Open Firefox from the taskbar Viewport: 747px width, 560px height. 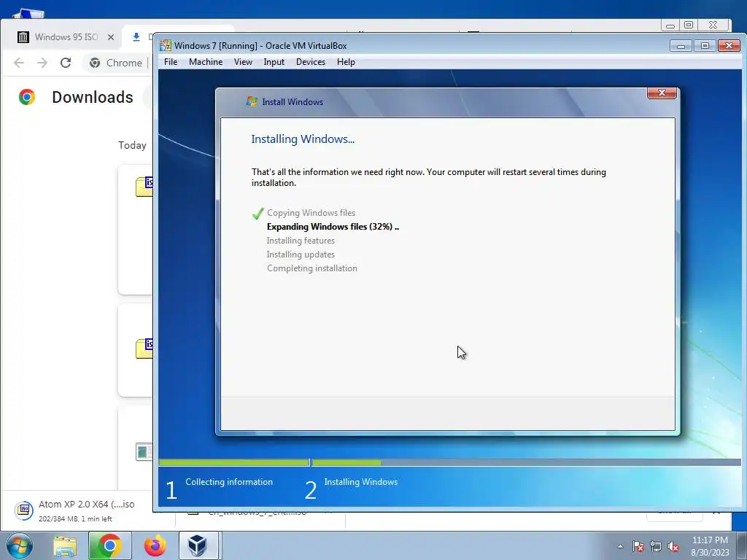pyautogui.click(x=155, y=546)
